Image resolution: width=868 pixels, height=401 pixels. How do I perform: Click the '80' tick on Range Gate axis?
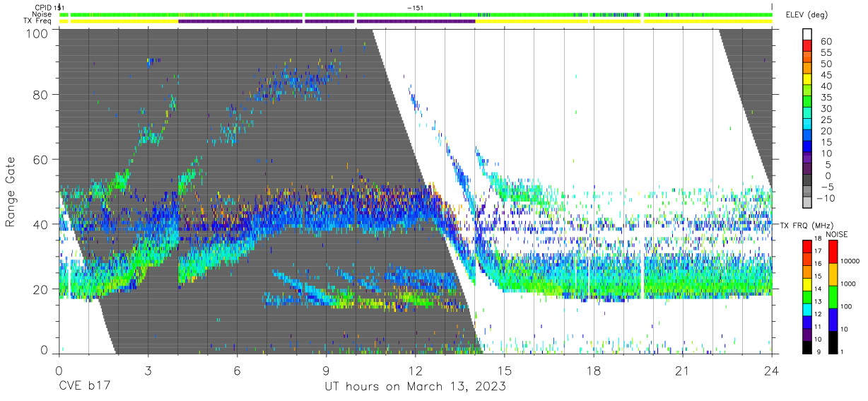point(41,95)
